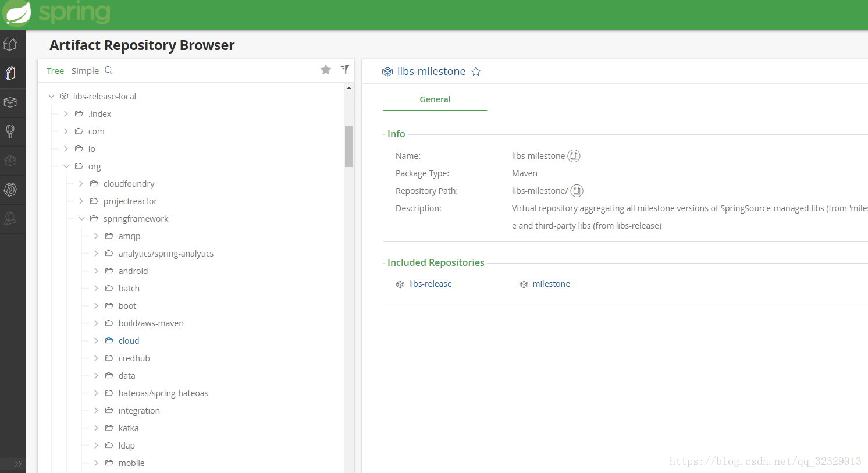This screenshot has height=473, width=868.
Task: Expand the batch folder arrow
Action: [96, 289]
